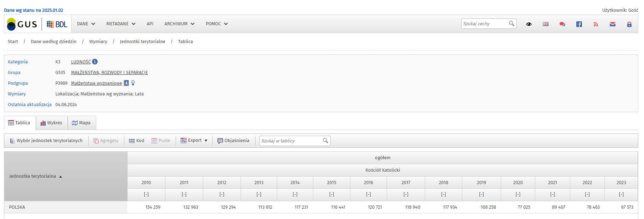Open the Facebook icon link
Screen dimensions: 644x219
579,24
